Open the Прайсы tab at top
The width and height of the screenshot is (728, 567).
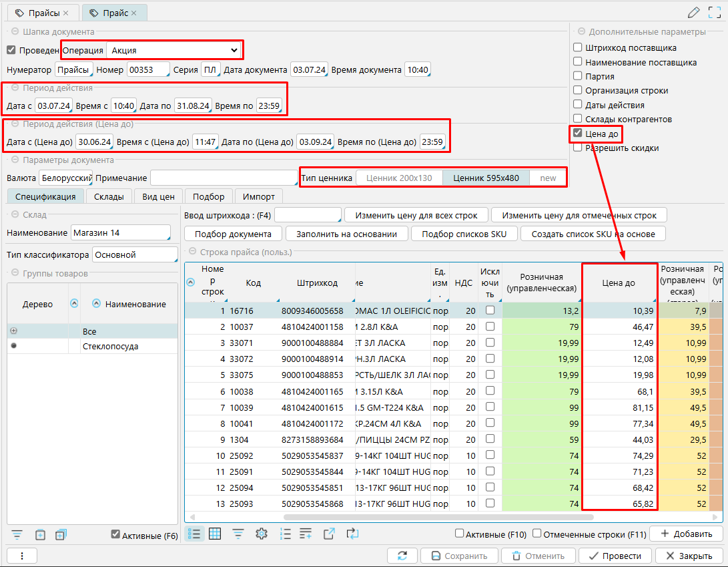41,13
